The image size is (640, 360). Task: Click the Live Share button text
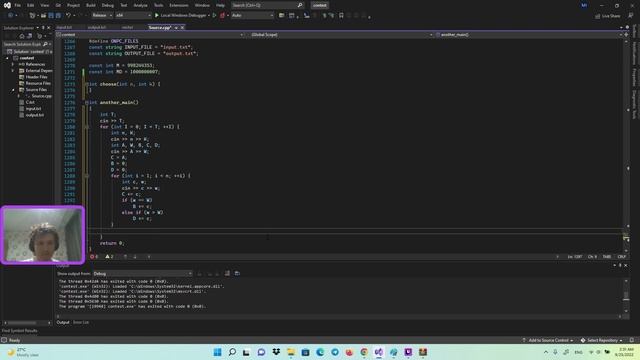611,16
